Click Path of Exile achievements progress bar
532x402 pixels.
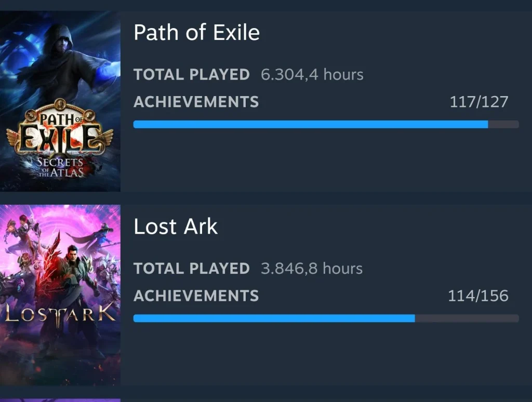point(310,124)
